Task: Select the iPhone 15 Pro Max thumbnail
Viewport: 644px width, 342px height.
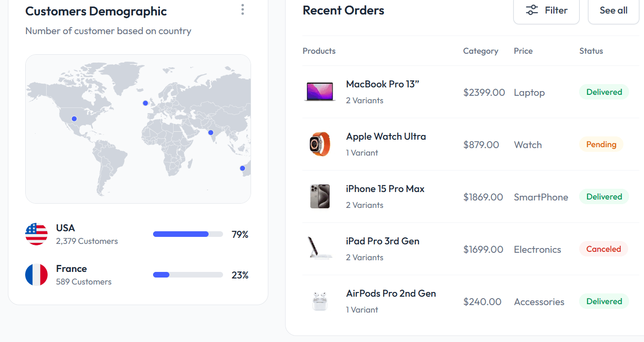Action: 320,196
